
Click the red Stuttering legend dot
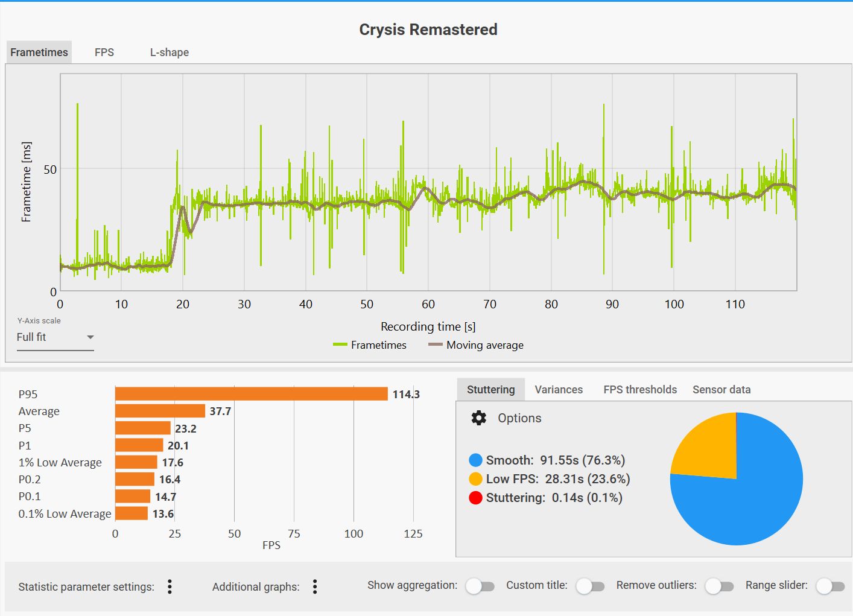tap(475, 498)
